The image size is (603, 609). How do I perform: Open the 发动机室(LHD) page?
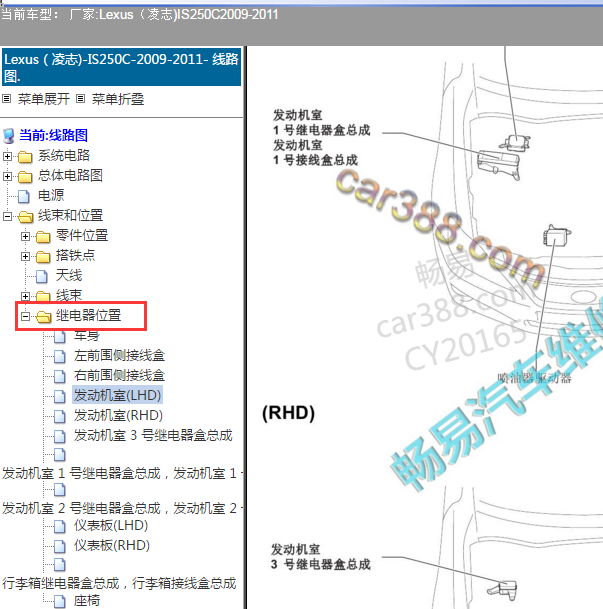pos(117,395)
